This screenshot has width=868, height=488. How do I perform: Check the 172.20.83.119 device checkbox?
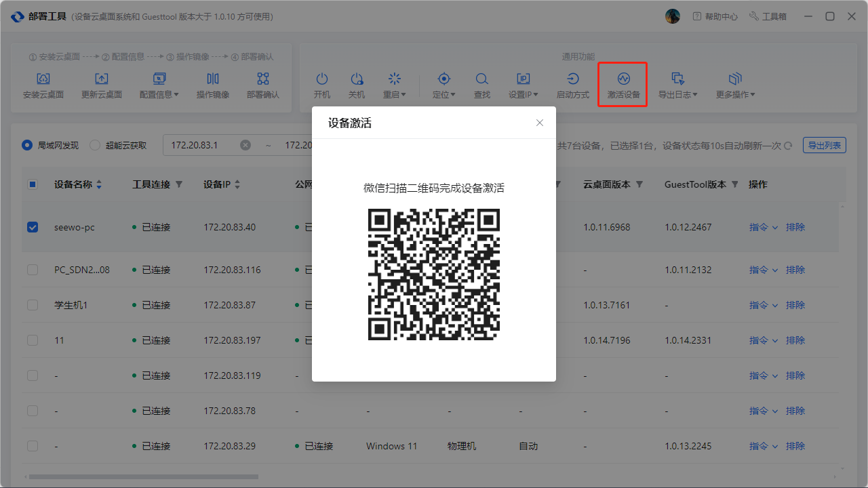[x=33, y=375]
